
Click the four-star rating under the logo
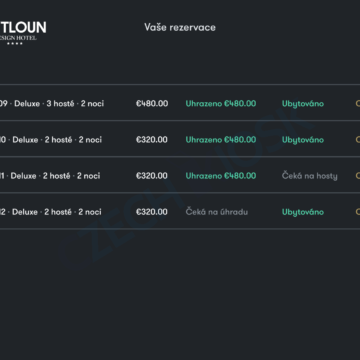[x=15, y=44]
